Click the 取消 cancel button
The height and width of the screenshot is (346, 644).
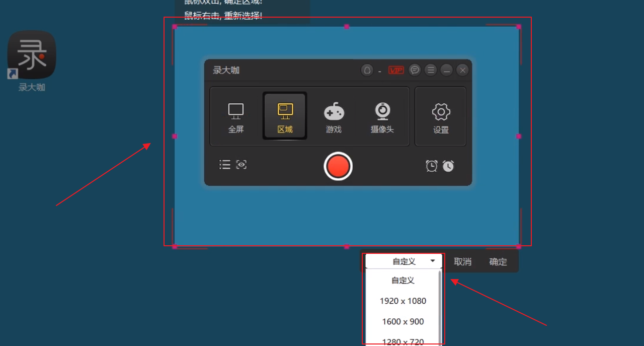[x=462, y=261]
